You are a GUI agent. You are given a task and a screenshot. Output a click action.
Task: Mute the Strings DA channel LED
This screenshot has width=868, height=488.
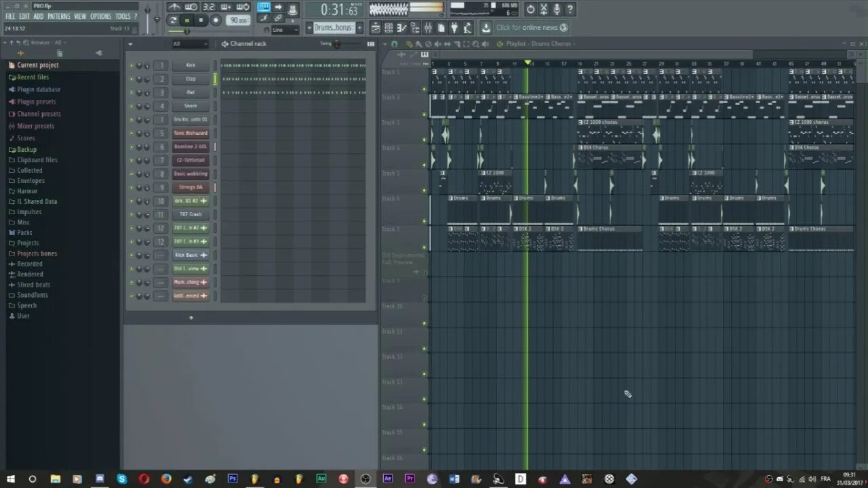pos(132,188)
